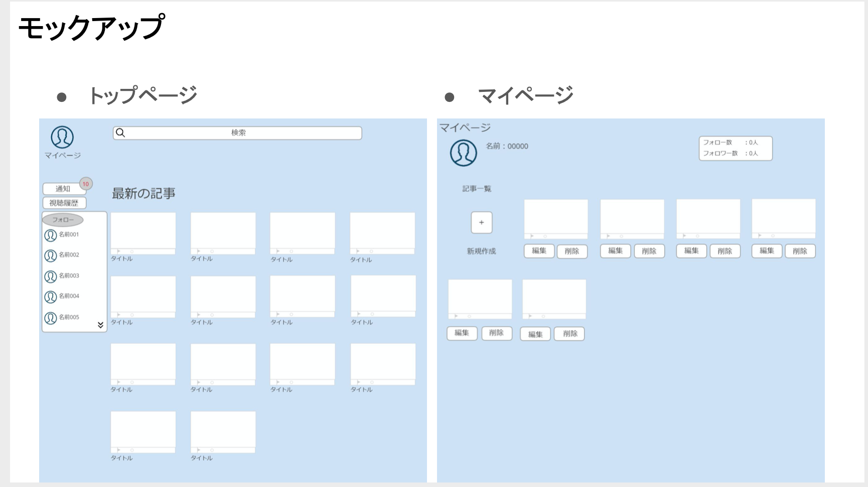Click the red 10 notification badge
Image resolution: width=868 pixels, height=487 pixels.
tap(86, 184)
